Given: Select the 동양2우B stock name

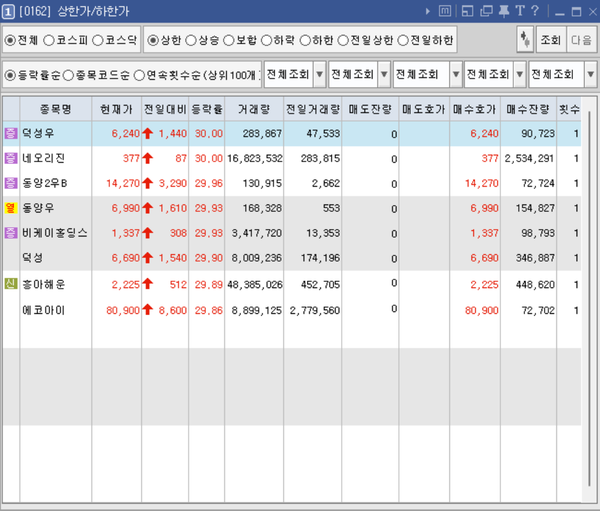Looking at the screenshot, I should click(44, 183).
